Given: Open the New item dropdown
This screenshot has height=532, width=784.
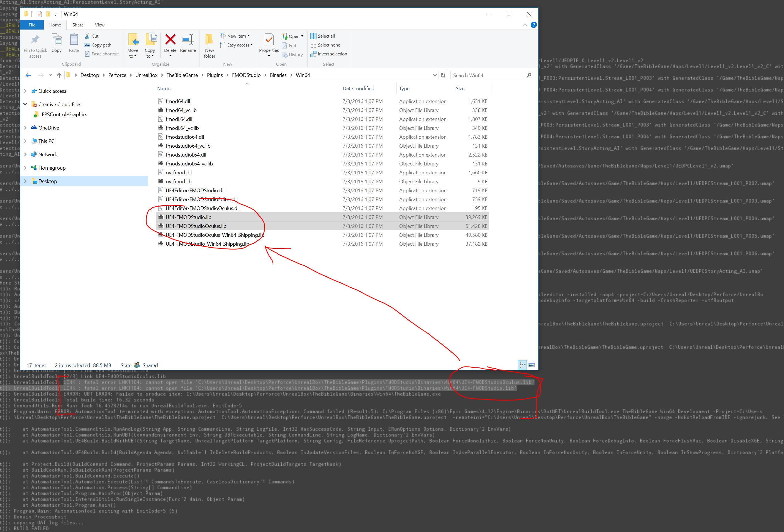Looking at the screenshot, I should pos(235,36).
